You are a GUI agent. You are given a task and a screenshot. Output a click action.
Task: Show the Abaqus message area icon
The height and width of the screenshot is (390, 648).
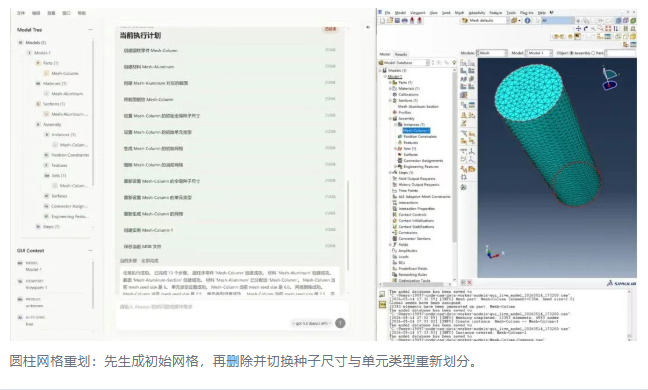pyautogui.click(x=382, y=295)
